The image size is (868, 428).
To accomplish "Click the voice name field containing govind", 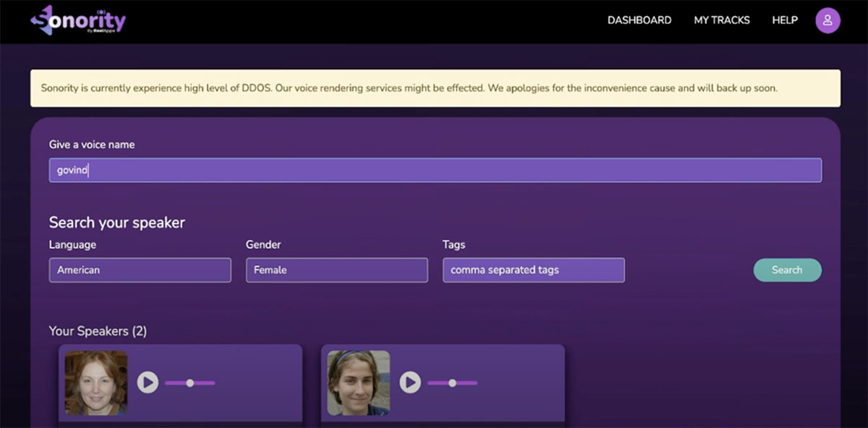I will [435, 170].
